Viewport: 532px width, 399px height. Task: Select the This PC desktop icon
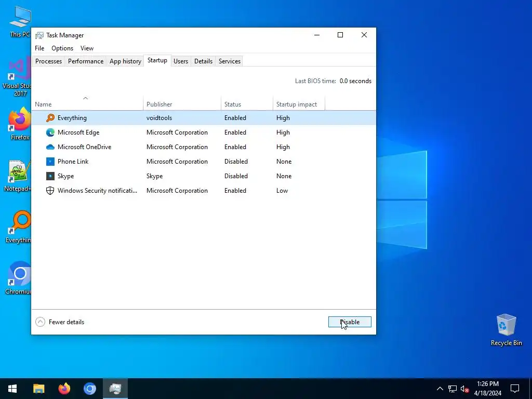(x=20, y=22)
